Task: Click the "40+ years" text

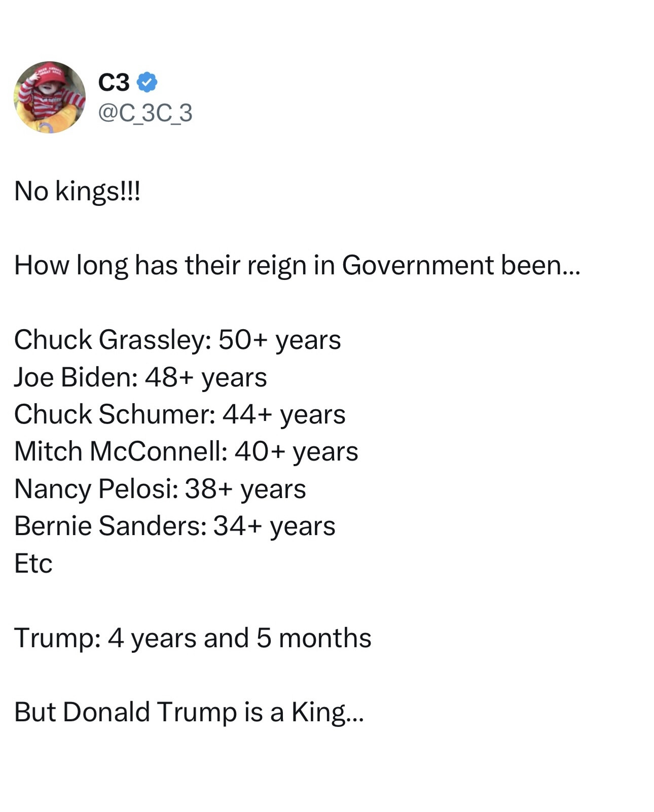Action: click(x=296, y=451)
